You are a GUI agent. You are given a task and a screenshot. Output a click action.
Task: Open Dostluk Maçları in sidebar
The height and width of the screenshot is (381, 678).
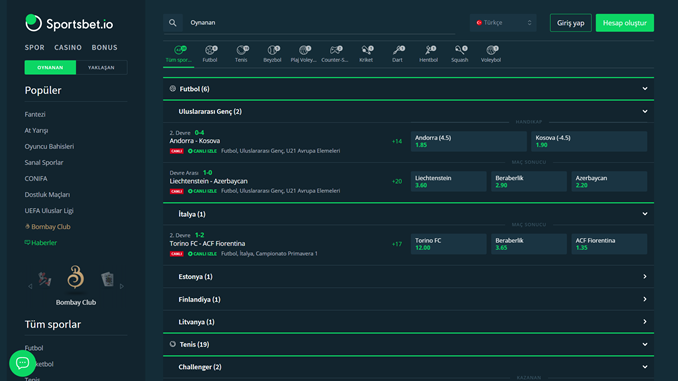47,195
